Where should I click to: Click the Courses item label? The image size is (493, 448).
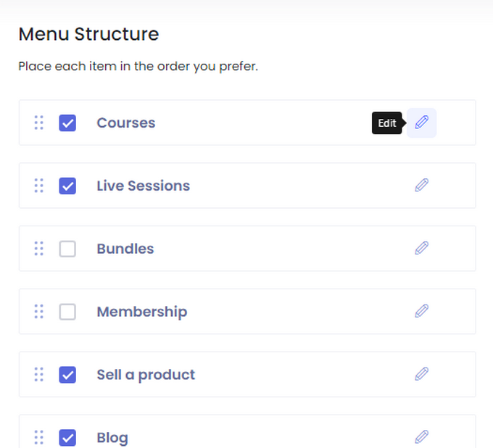point(126,123)
